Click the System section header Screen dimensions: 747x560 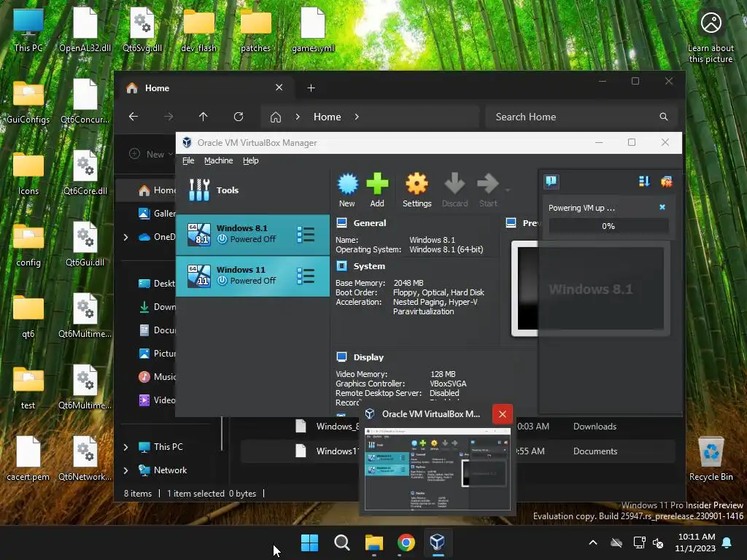[360, 266]
